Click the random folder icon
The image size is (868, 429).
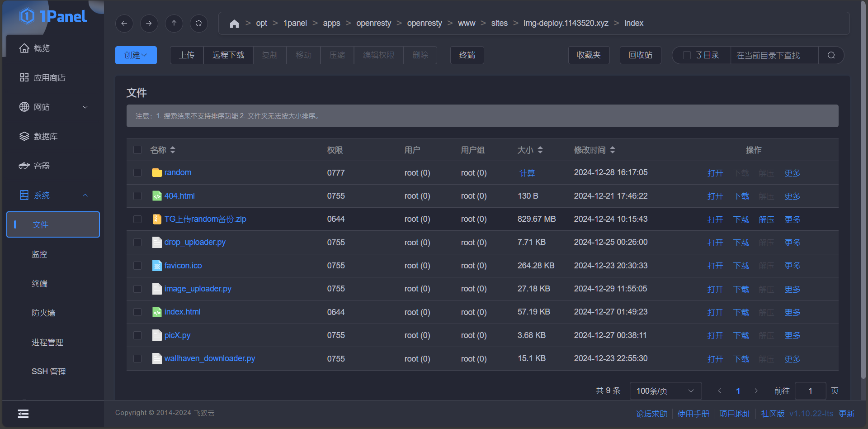(157, 173)
